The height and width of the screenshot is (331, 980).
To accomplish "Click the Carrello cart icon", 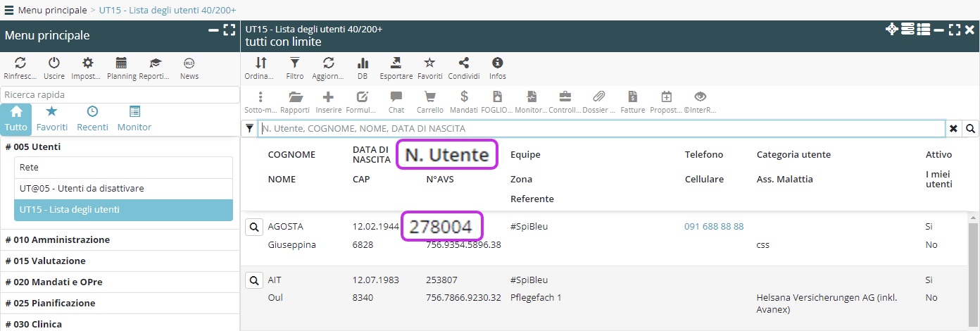I will coord(429,97).
